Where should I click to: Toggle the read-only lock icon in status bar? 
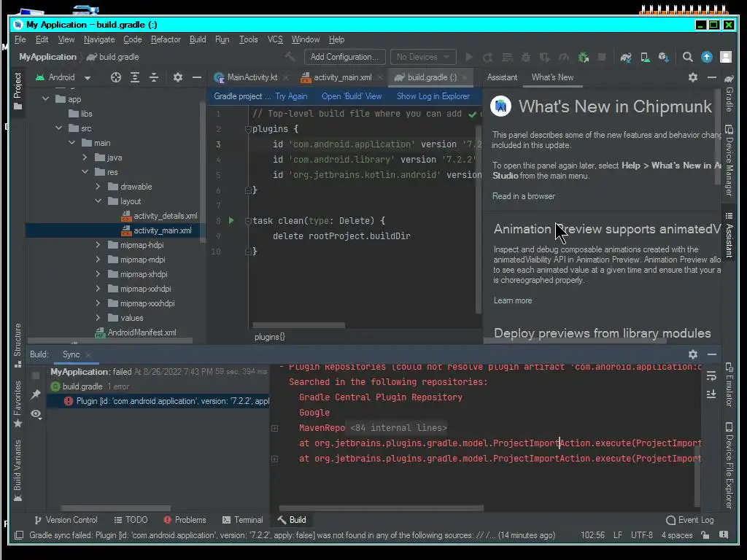pyautogui.click(x=705, y=535)
